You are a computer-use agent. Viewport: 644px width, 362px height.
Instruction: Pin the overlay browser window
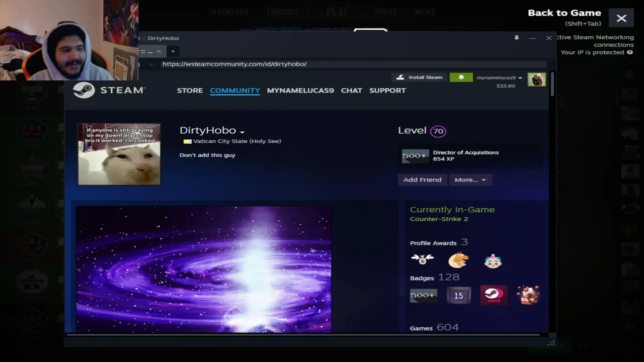tap(516, 38)
